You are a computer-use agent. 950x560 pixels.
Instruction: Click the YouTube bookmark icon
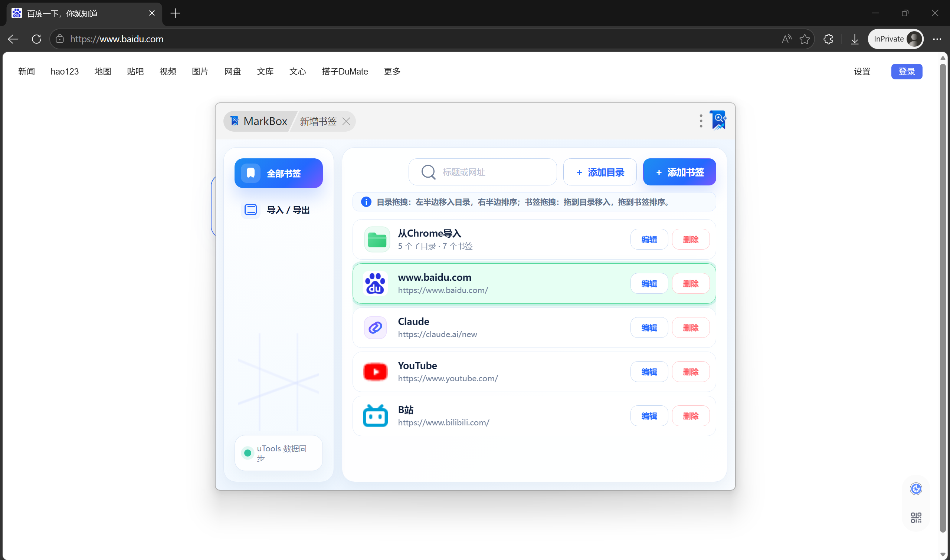click(375, 372)
